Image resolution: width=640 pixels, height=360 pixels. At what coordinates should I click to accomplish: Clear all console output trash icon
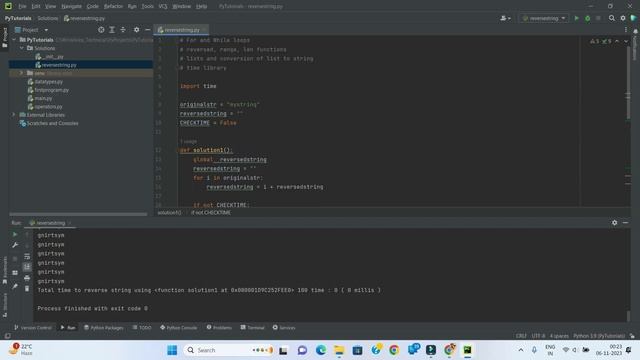click(27, 289)
